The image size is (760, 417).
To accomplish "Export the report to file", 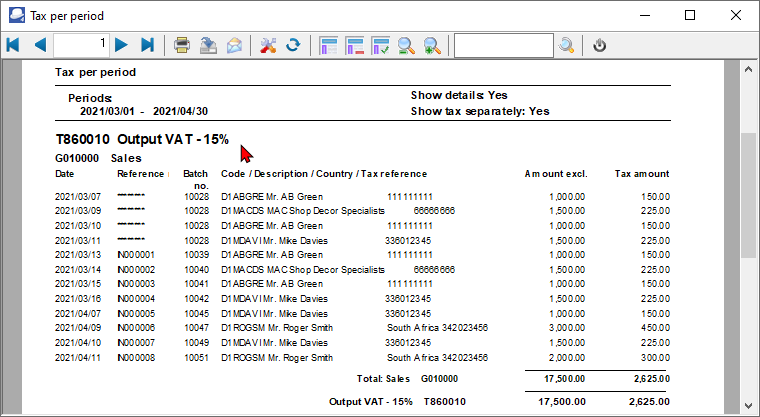I will pyautogui.click(x=208, y=45).
